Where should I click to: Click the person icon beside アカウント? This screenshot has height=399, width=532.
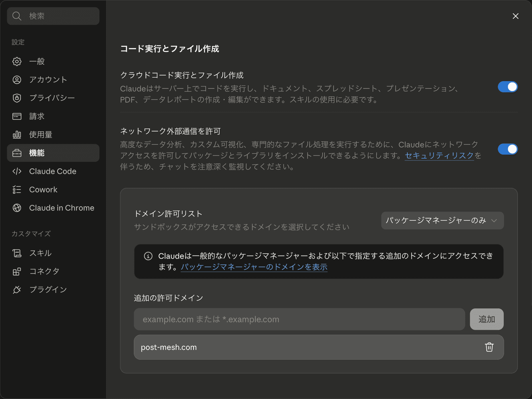coord(17,80)
